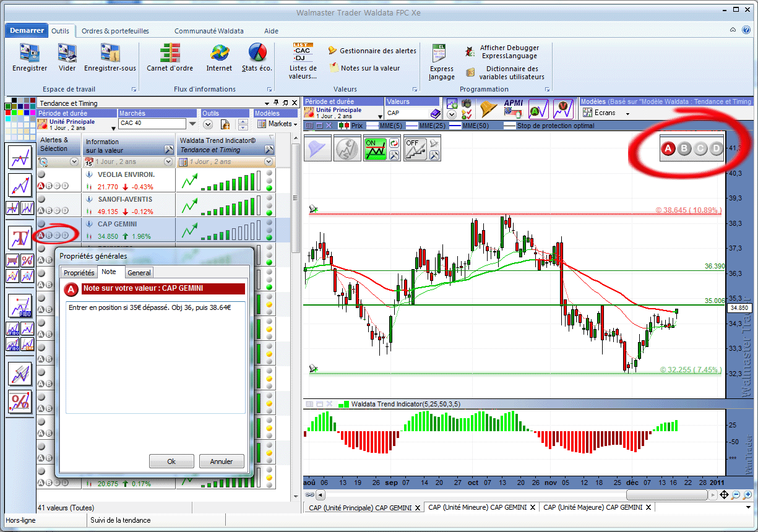This screenshot has width=758, height=532.
Task: Click the Enregistrer workspace icon
Action: [x=29, y=58]
